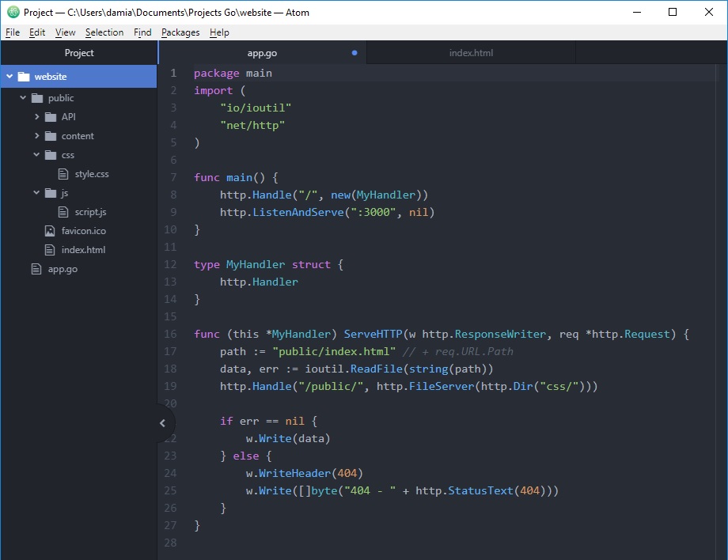Collapse the public folder

point(23,98)
